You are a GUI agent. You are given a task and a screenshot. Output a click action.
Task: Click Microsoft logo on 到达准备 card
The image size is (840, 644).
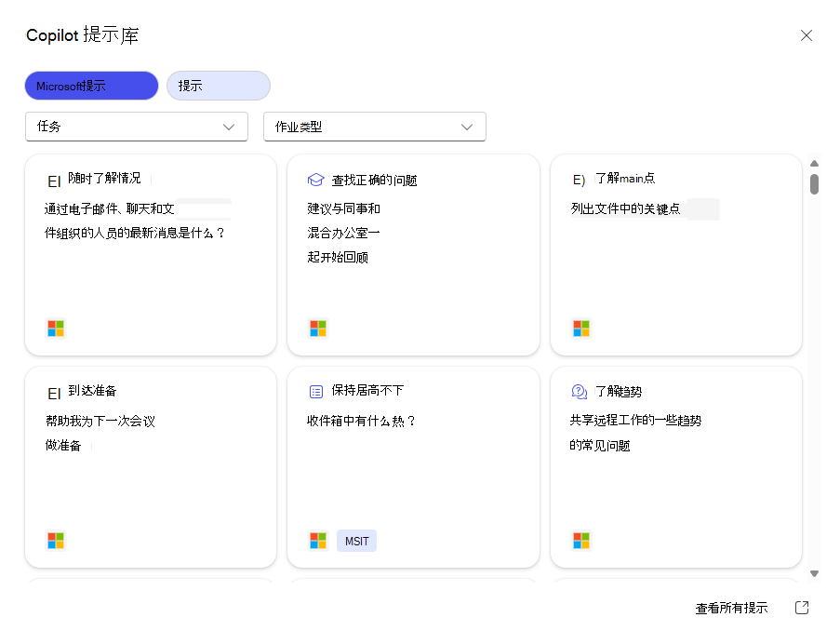[56, 541]
